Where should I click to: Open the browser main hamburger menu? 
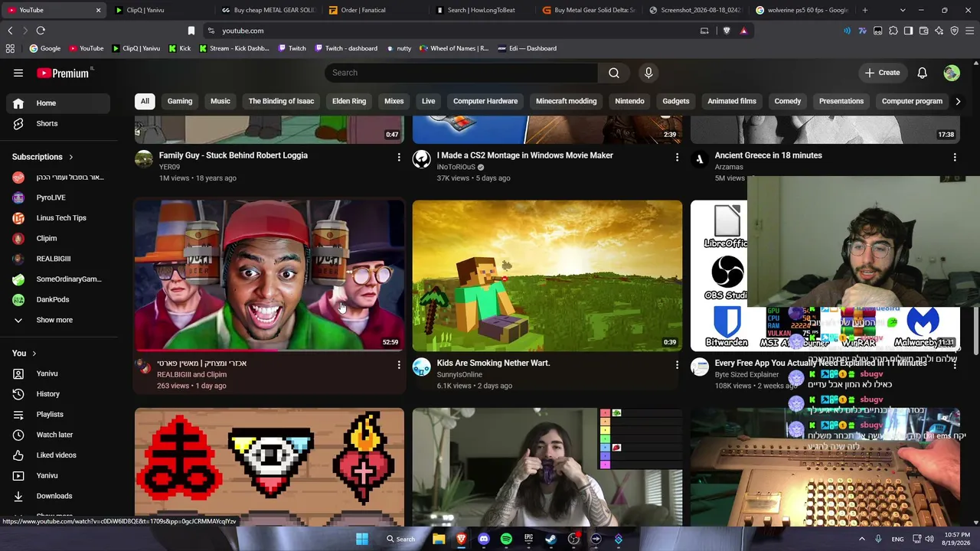(970, 31)
